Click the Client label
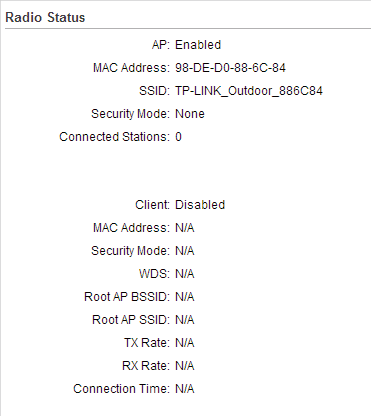371x416 pixels. [152, 205]
